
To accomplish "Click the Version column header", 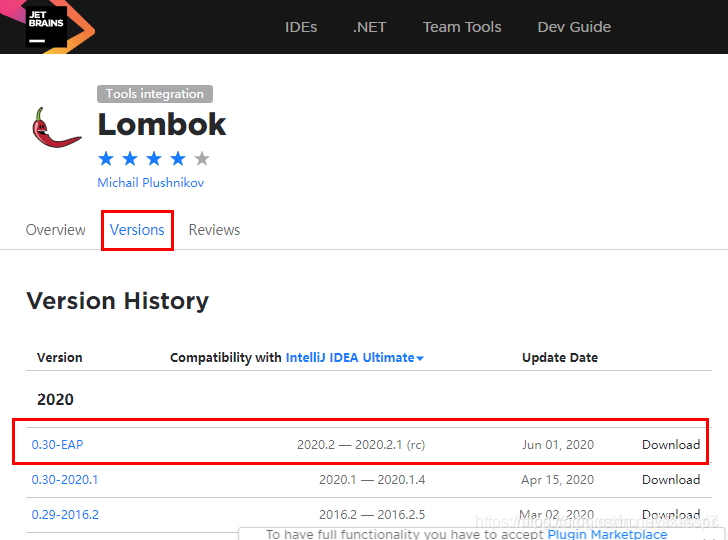I will [59, 358].
